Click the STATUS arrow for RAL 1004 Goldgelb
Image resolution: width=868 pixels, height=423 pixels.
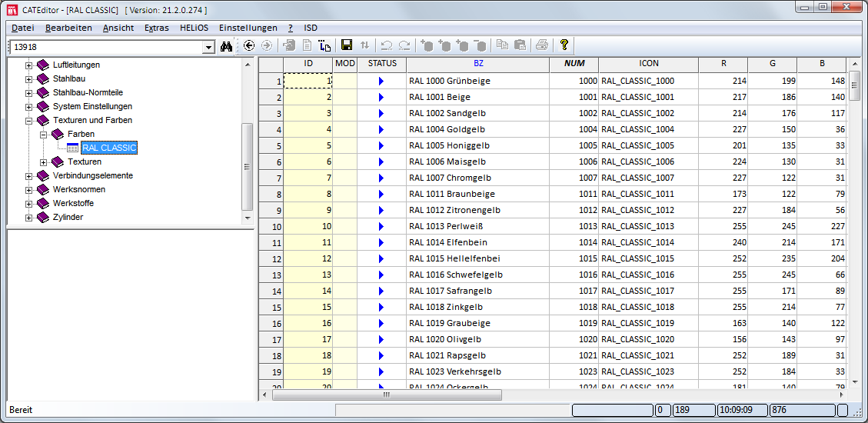point(381,129)
